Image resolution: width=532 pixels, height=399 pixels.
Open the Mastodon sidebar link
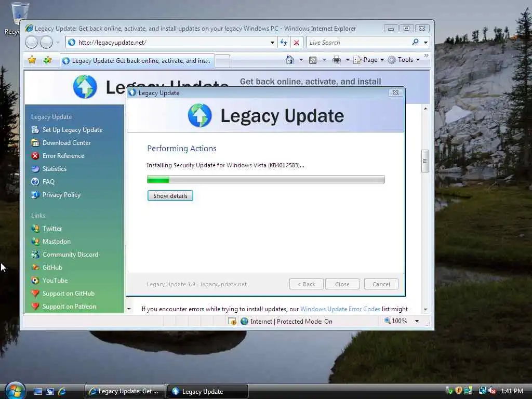click(56, 242)
